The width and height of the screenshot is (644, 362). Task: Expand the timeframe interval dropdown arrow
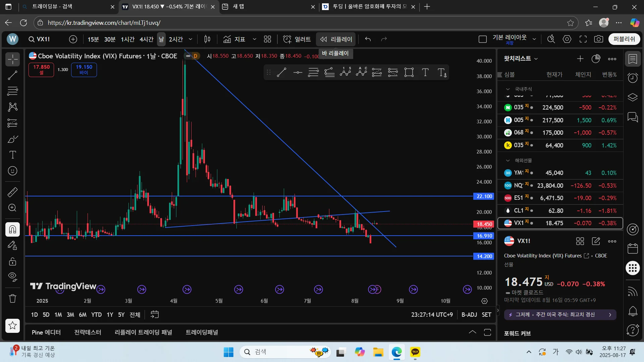[191, 39]
